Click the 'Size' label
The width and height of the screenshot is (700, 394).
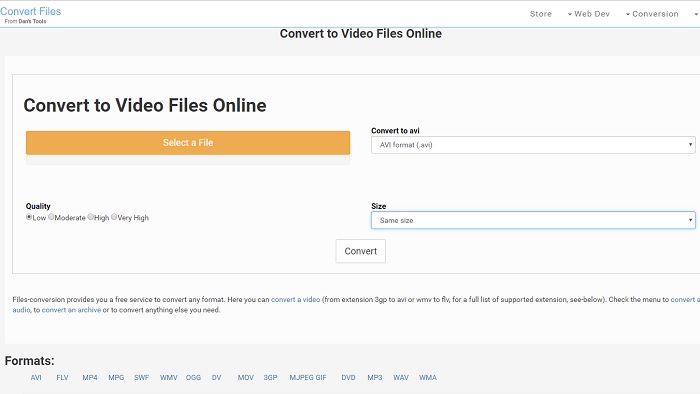379,206
